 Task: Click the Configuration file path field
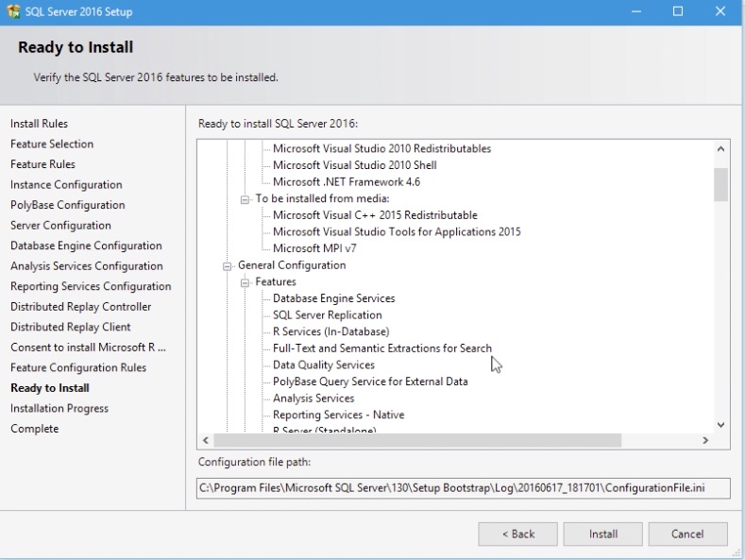(464, 488)
